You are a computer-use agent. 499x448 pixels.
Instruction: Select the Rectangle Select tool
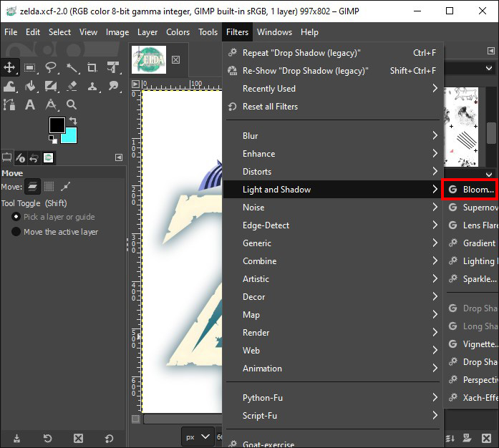click(x=30, y=68)
